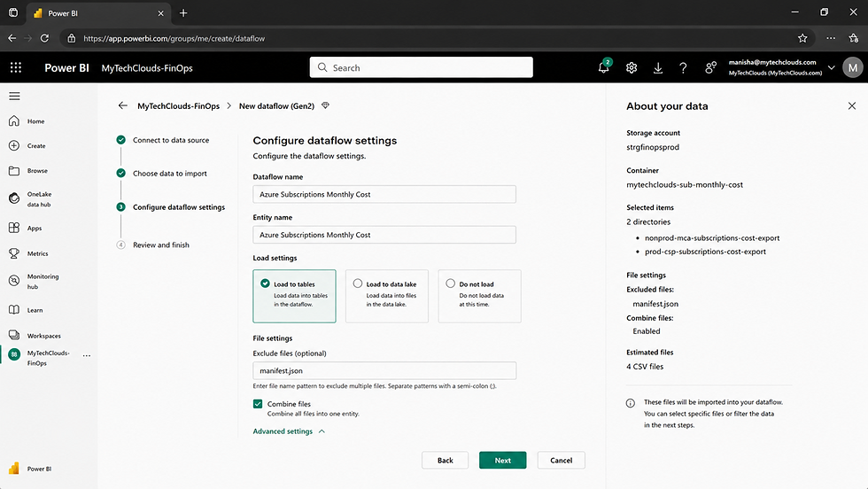868x489 pixels.
Task: Click the download icon in header
Action: pos(657,67)
